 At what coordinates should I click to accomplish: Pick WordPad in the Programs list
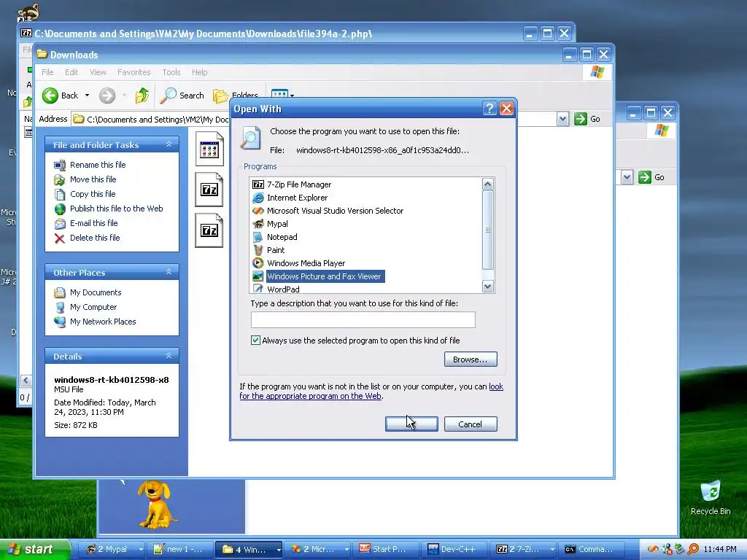click(x=276, y=289)
